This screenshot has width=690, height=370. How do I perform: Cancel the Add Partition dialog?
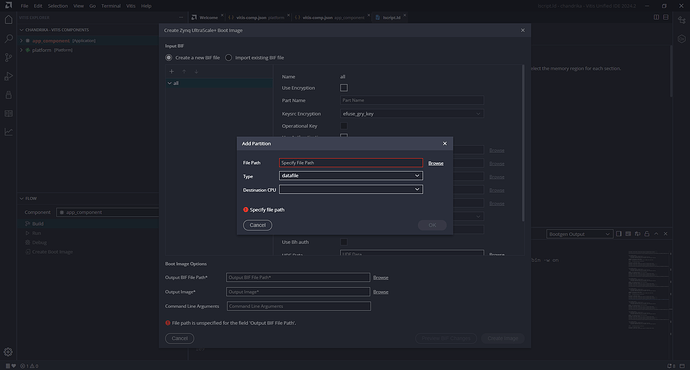[257, 225]
